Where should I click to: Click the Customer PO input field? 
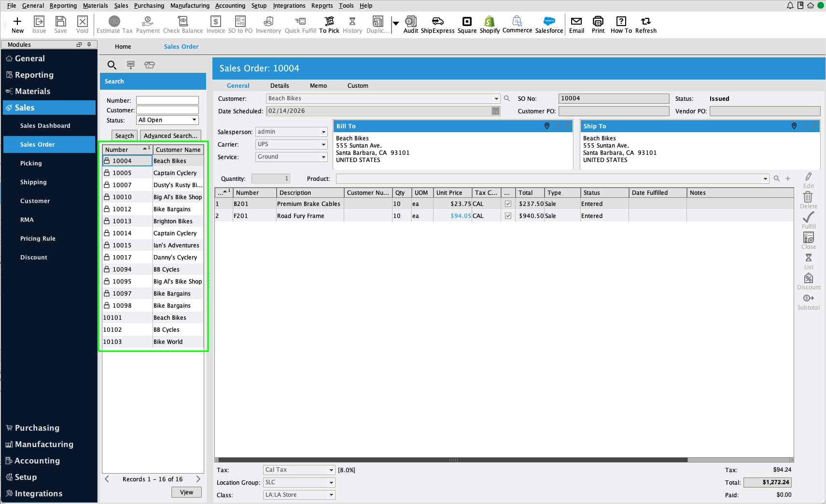point(614,111)
